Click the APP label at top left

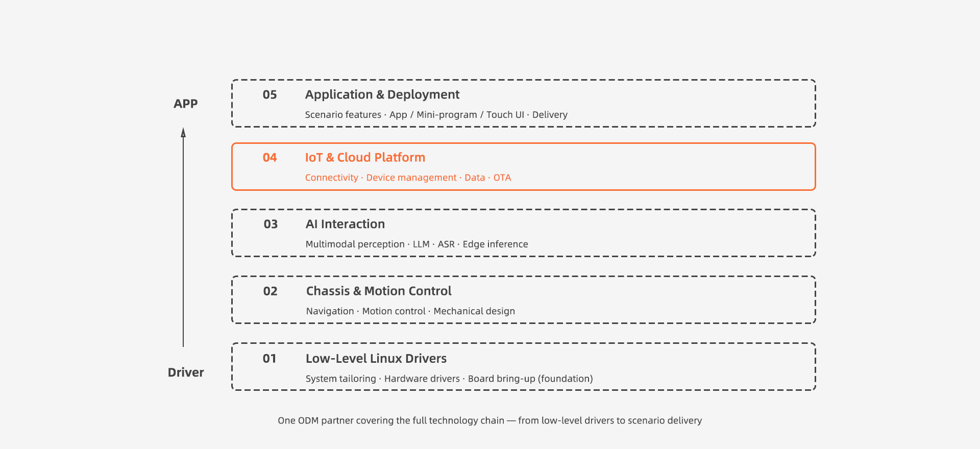pyautogui.click(x=185, y=104)
